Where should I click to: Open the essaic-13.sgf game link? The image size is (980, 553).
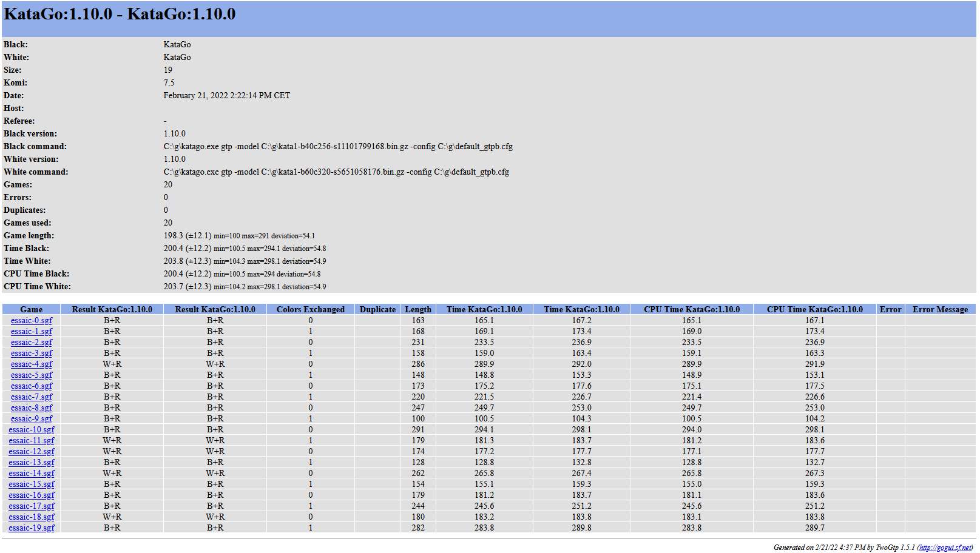point(32,462)
